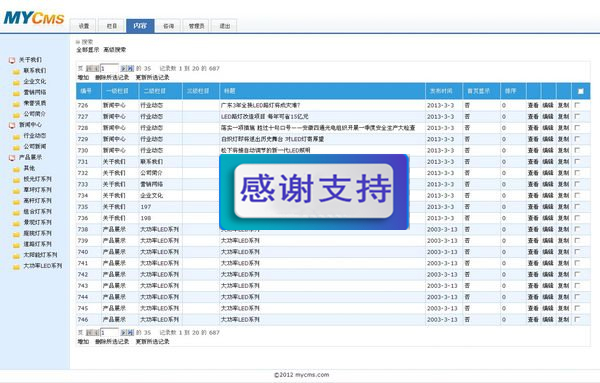Click 高级搜索 advanced search link
This screenshot has width=600, height=383.
pos(115,50)
